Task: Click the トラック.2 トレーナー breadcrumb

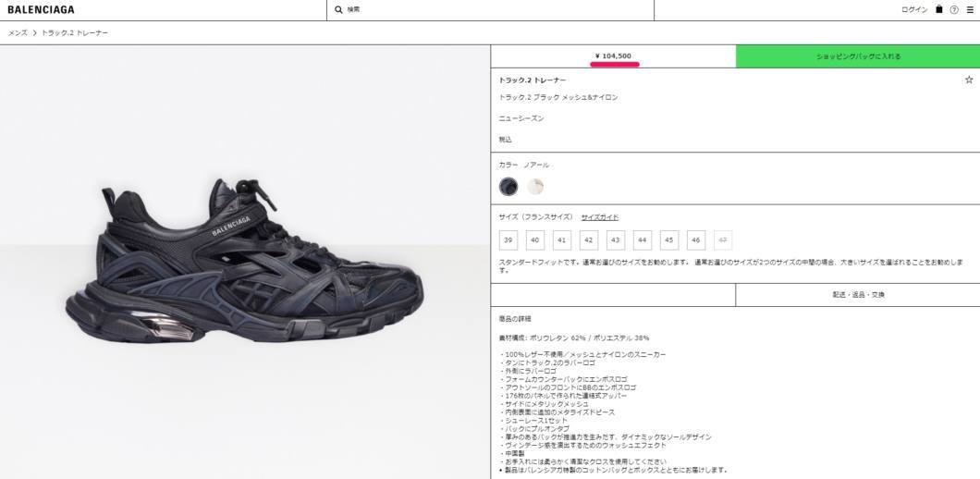Action: tap(75, 32)
